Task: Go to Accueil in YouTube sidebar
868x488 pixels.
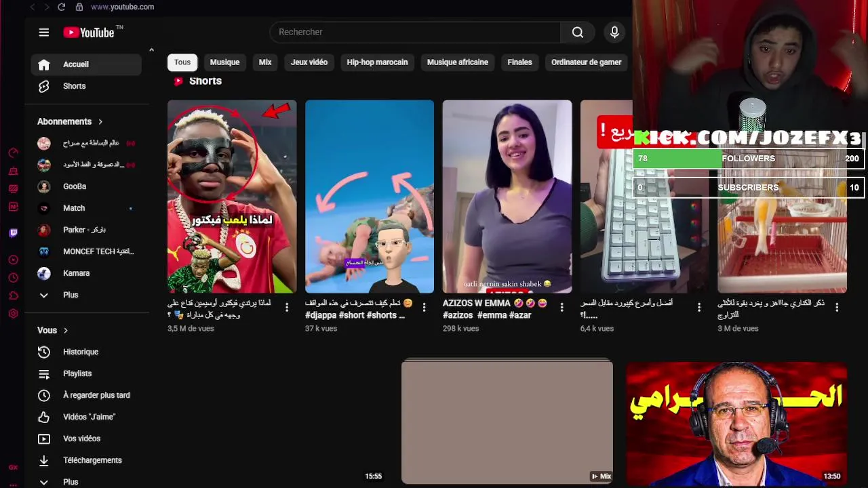Action: point(86,64)
